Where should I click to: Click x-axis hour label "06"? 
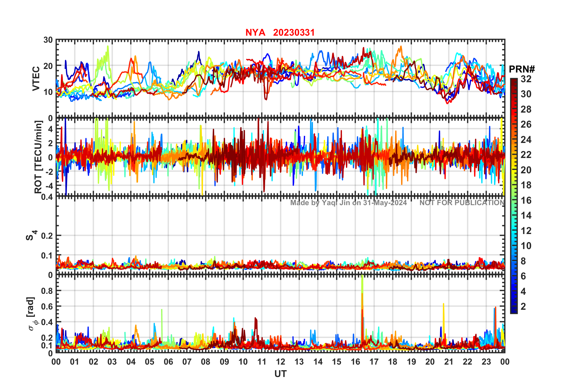tap(168, 362)
